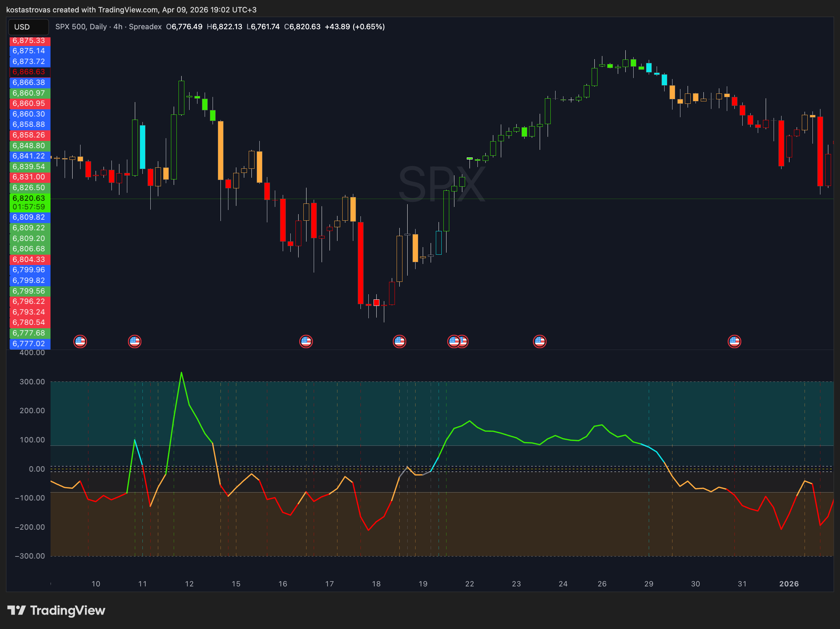Click date 18 on the time axis

tap(376, 584)
